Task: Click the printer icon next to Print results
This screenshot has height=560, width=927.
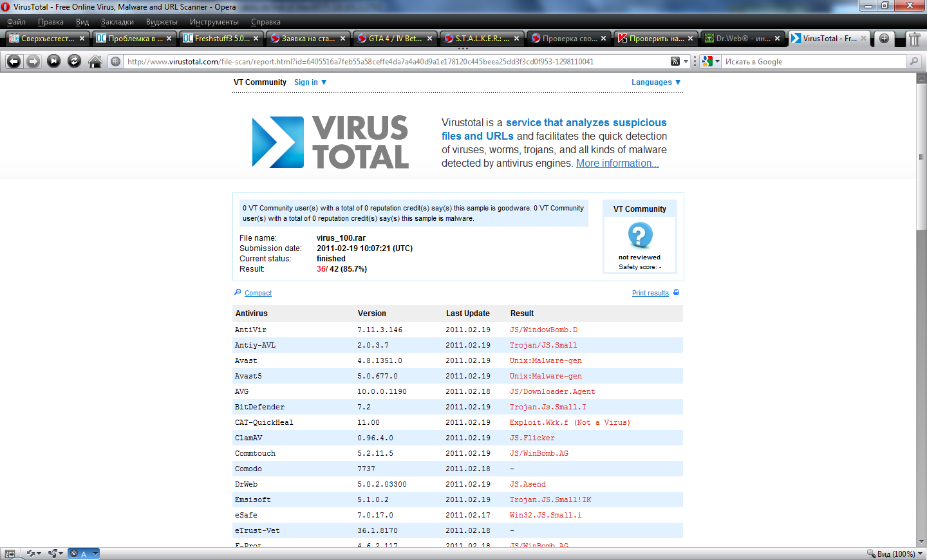Action: click(676, 292)
